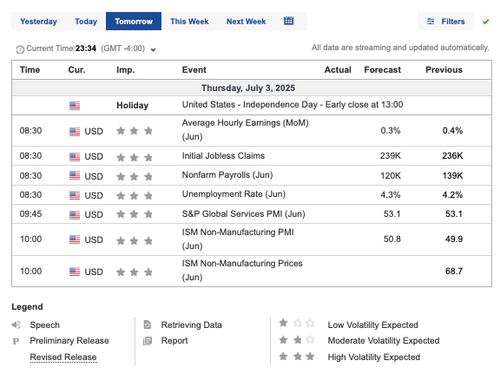
Task: Click the Speech speaker icon in legend
Action: click(x=16, y=325)
